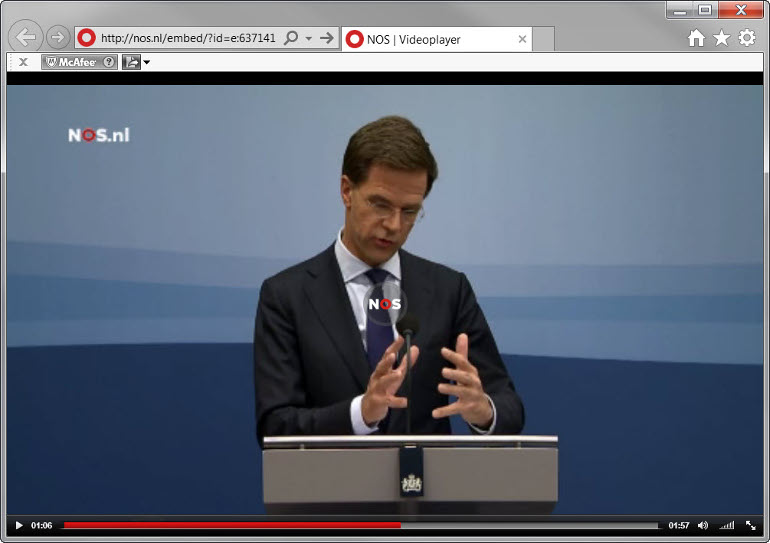Click the NOS play overlay in video center
The height and width of the screenshot is (543, 770).
(x=385, y=304)
